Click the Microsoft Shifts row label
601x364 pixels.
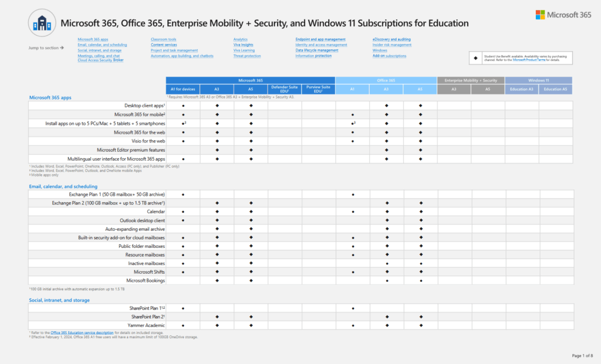click(149, 272)
